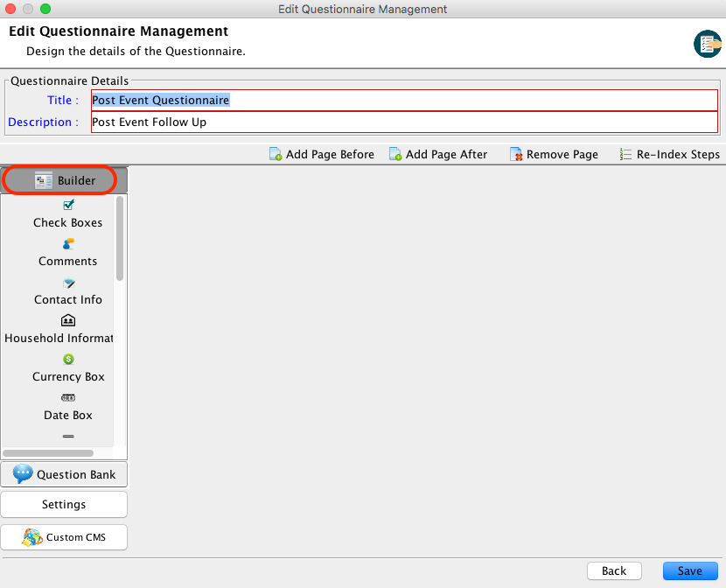This screenshot has width=726, height=588.
Task: Select the Household Information icon
Action: (x=68, y=320)
